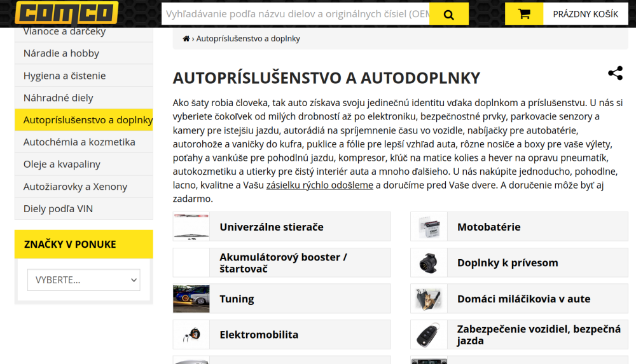
Task: Click the Motobatérie battery thumbnail
Action: 429,227
